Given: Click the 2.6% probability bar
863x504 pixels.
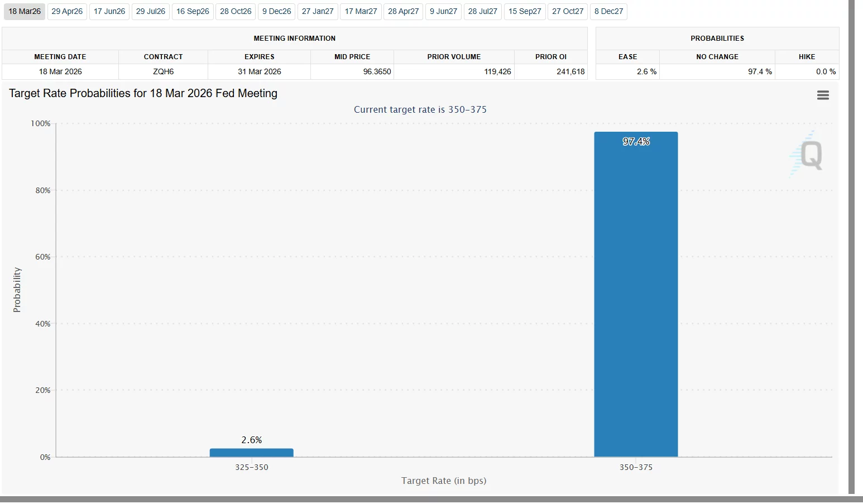Looking at the screenshot, I should pos(251,452).
